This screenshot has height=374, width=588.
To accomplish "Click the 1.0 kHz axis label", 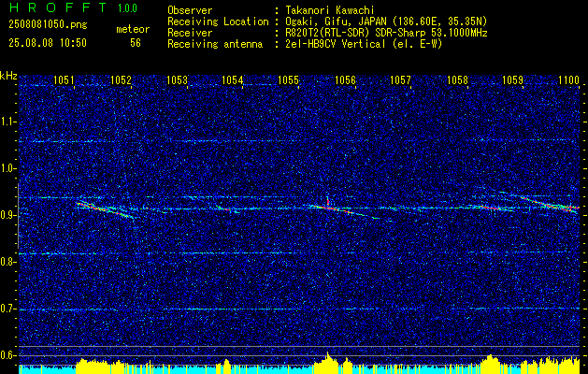I will tap(7, 168).
